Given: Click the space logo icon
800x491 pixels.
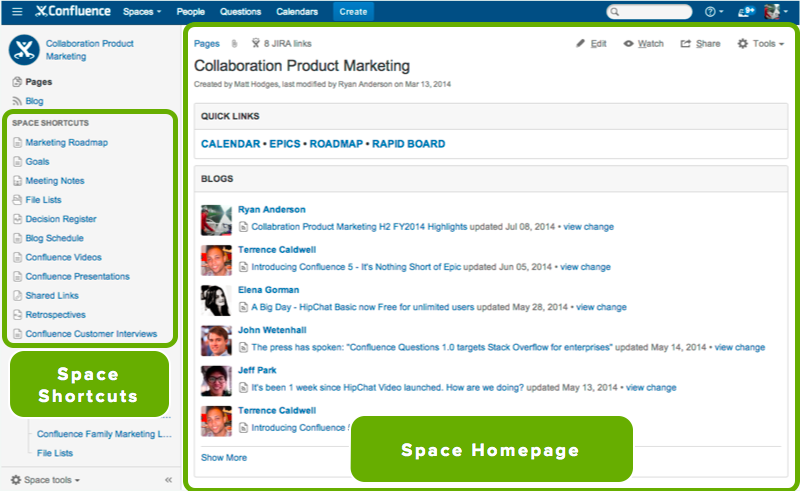Looking at the screenshot, I should [x=24, y=50].
